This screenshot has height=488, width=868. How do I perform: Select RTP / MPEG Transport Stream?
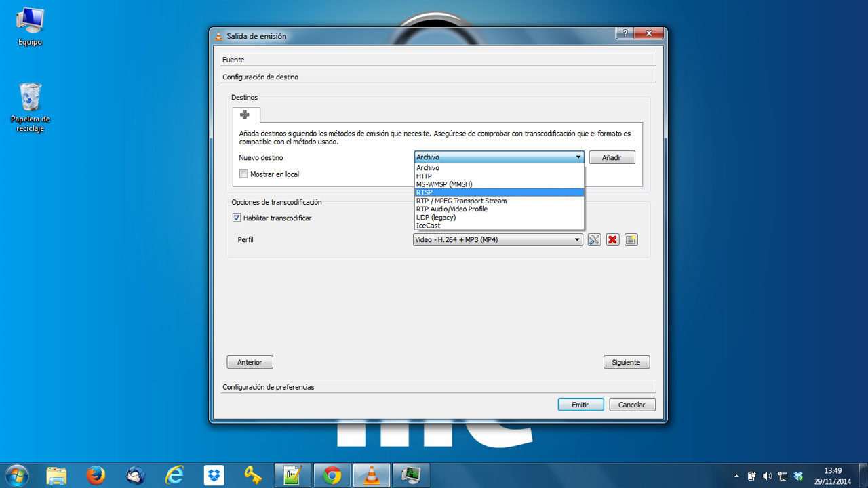(499, 201)
